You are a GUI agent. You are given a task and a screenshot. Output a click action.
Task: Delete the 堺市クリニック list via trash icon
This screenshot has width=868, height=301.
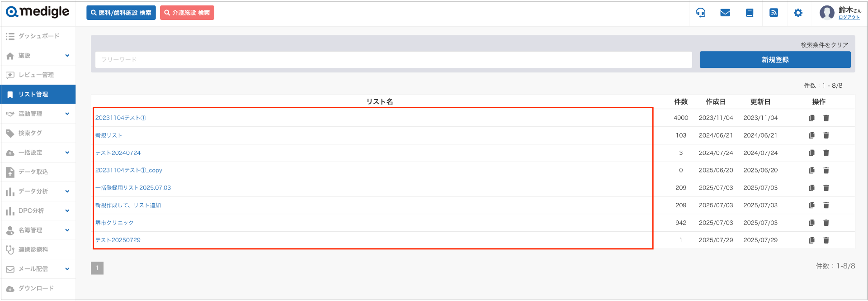tap(826, 223)
